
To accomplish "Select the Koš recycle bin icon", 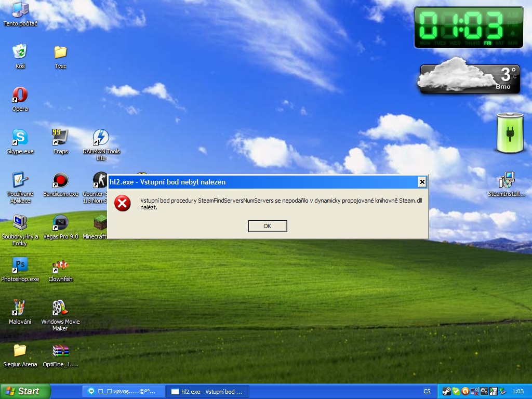I will pyautogui.click(x=20, y=56).
